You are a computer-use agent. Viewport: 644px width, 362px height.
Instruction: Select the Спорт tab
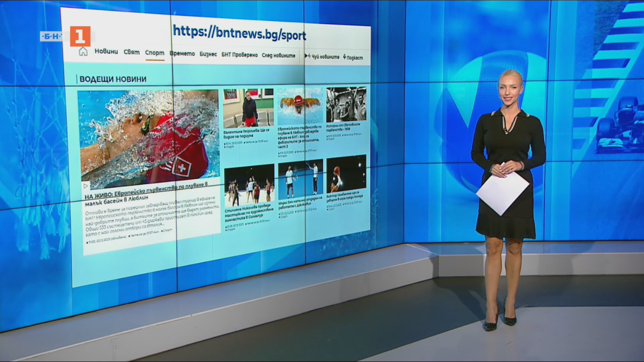(155, 53)
